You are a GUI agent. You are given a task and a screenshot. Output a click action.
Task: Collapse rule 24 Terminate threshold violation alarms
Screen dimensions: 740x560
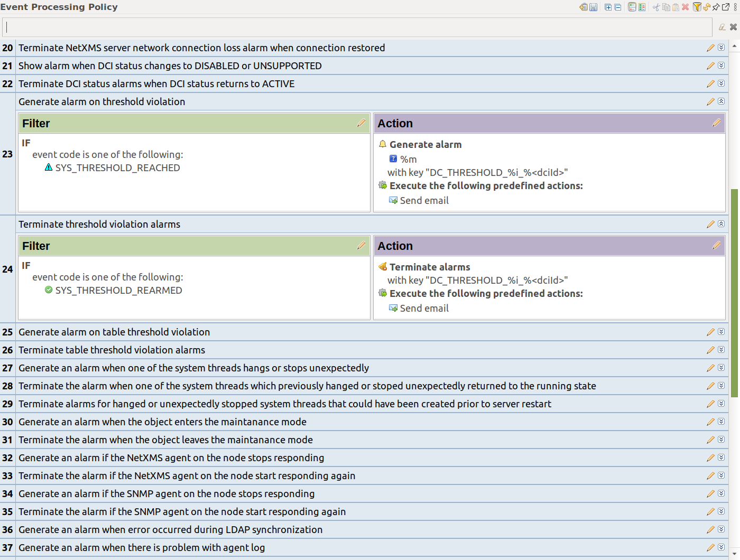pos(721,224)
